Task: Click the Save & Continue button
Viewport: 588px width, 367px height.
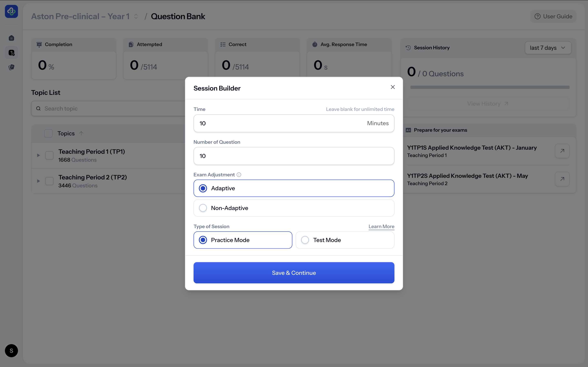Action: pos(294,273)
